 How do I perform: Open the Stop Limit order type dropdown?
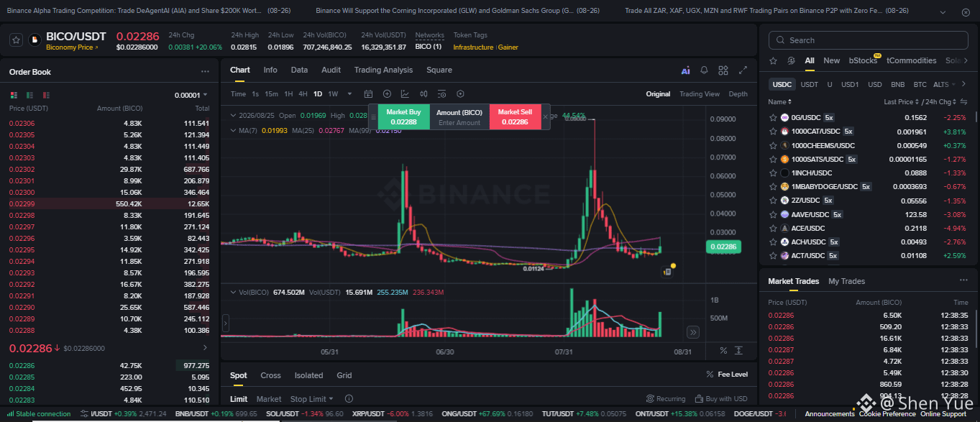coord(312,399)
